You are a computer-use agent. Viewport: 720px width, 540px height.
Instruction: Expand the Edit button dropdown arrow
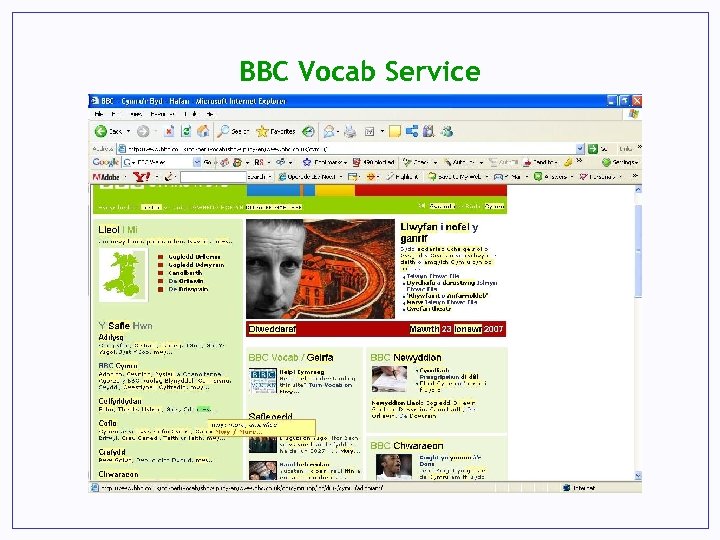pyautogui.click(x=382, y=132)
